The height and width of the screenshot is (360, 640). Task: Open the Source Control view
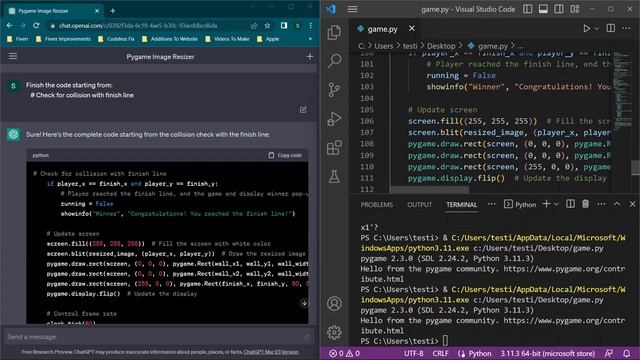tap(334, 89)
